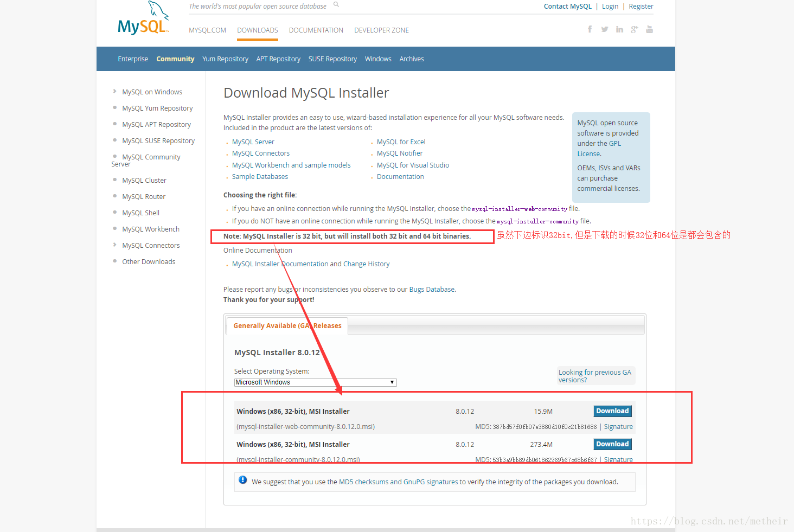The width and height of the screenshot is (794, 532).
Task: Open Signature link for web-community msi
Action: tap(618, 427)
